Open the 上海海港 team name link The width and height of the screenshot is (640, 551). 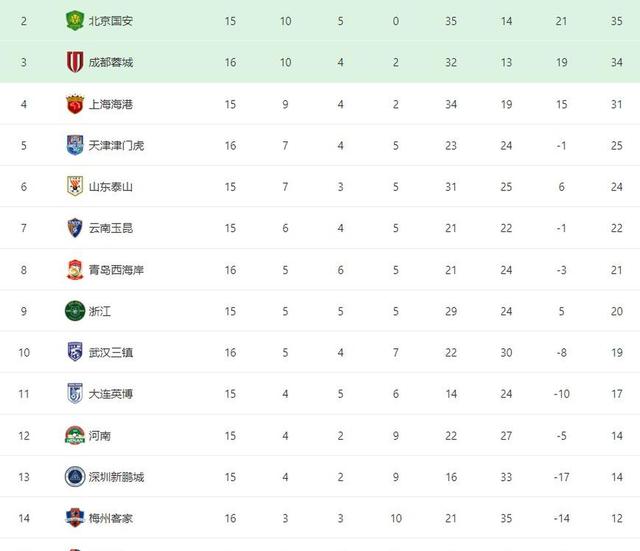(110, 104)
